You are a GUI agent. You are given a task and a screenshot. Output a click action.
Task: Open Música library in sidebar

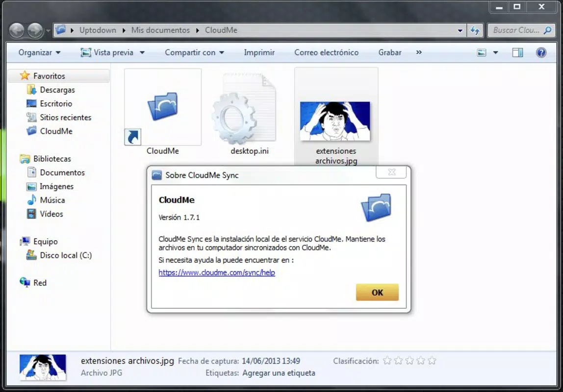[x=52, y=200]
